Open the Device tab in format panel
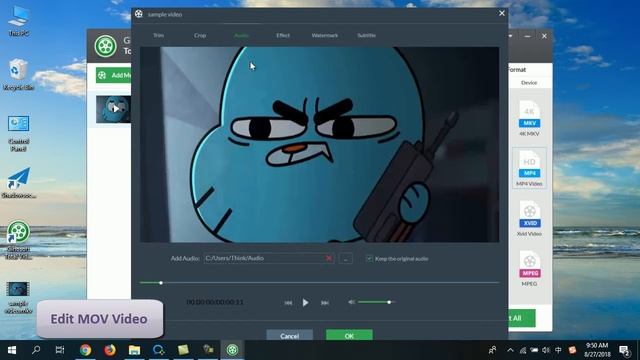Screen dimensions: 640x360 tap(529, 82)
